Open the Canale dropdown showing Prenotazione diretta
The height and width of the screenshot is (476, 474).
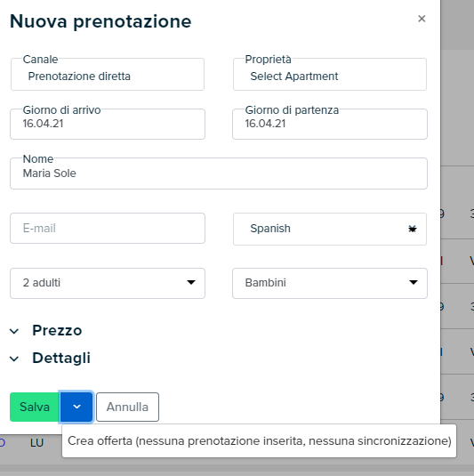click(x=108, y=75)
